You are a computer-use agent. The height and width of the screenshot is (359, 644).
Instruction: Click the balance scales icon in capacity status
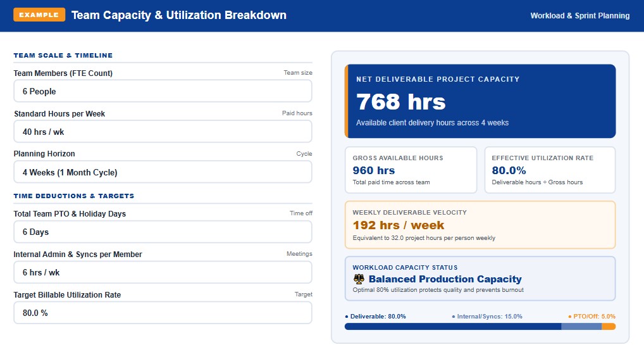pos(359,279)
